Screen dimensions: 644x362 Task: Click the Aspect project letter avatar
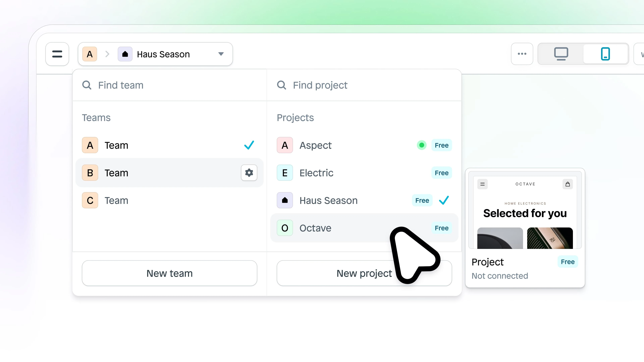tap(285, 145)
